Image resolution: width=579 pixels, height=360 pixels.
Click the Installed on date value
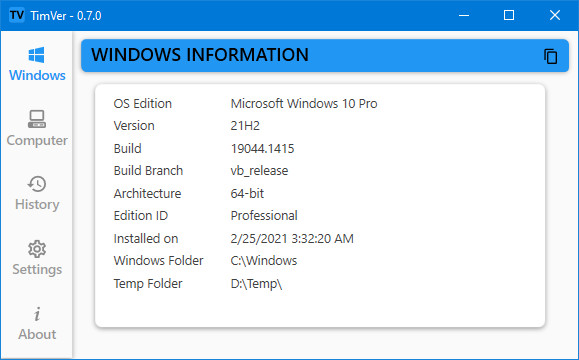click(292, 239)
